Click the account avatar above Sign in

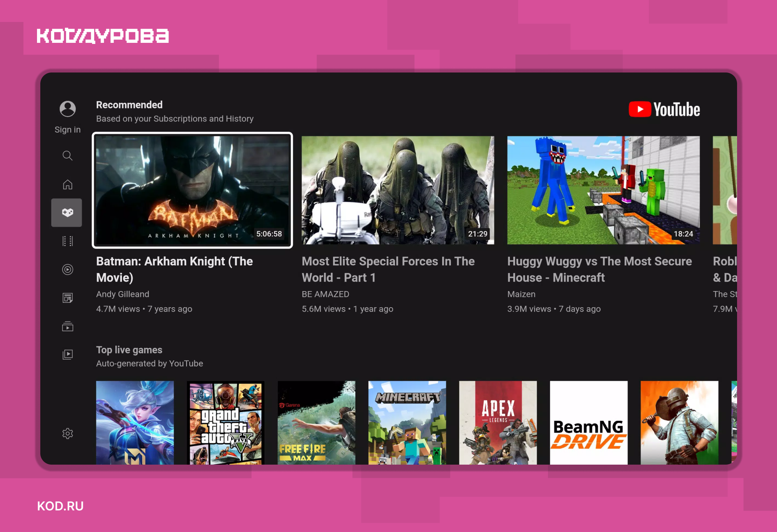tap(67, 109)
